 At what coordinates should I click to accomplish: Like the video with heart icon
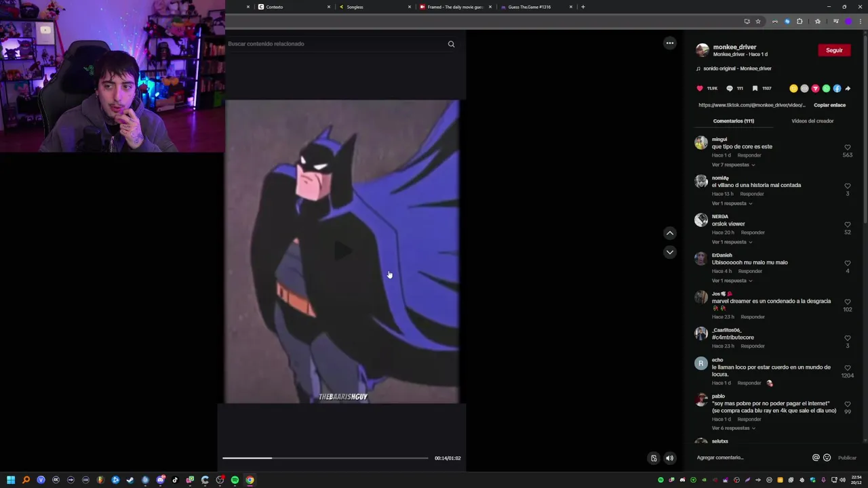click(700, 88)
